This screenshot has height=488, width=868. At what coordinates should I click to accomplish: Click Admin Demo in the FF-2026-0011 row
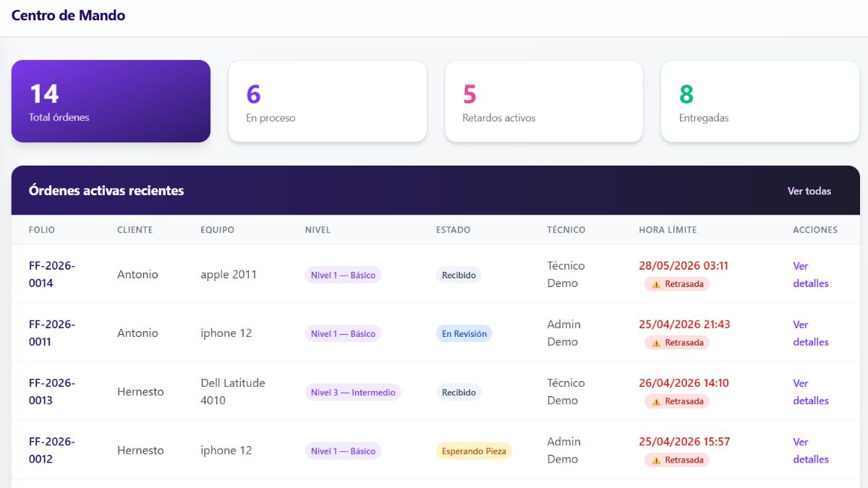coord(564,333)
